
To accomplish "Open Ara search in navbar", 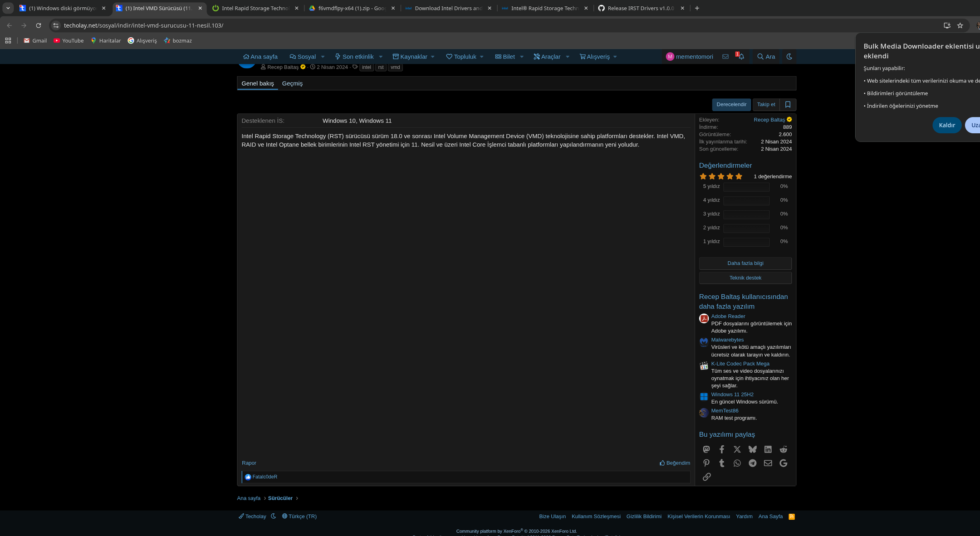I will (x=766, y=57).
